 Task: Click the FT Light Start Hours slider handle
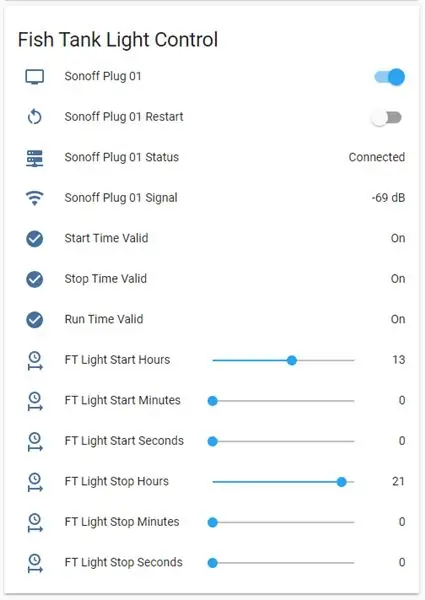tap(292, 360)
